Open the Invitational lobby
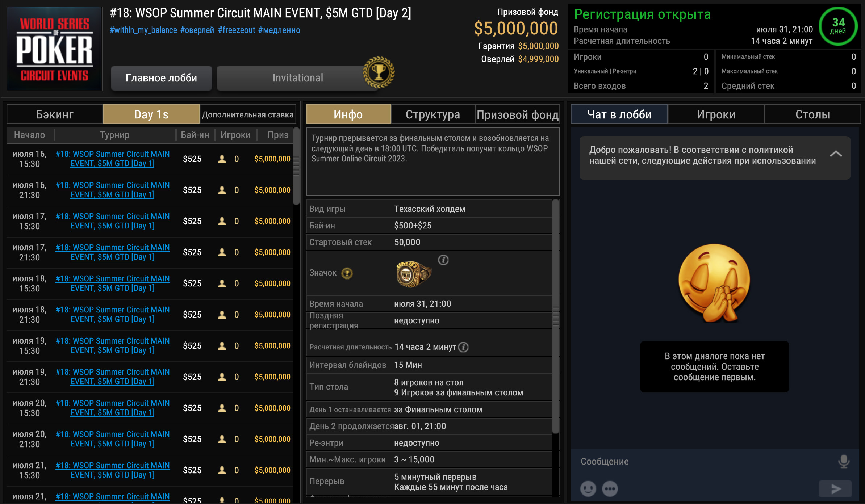 pyautogui.click(x=297, y=77)
